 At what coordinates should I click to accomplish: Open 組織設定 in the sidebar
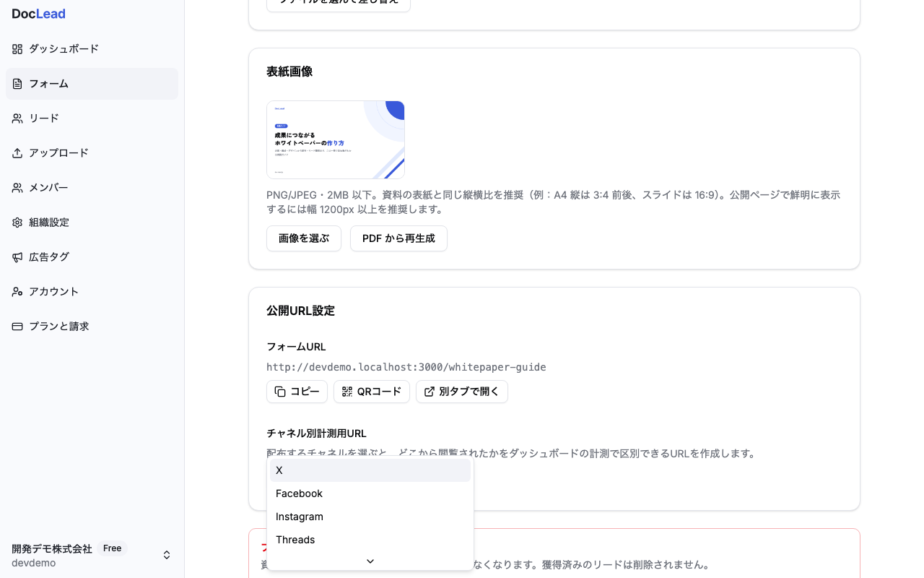[92, 223]
